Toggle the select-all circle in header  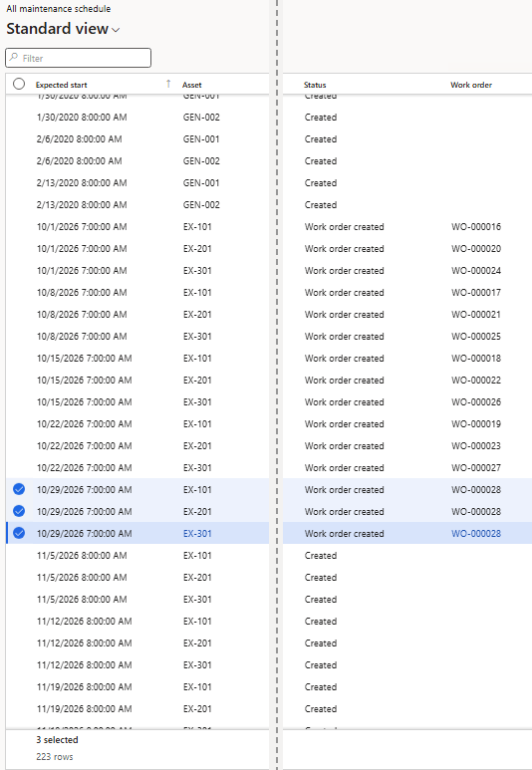pyautogui.click(x=19, y=84)
